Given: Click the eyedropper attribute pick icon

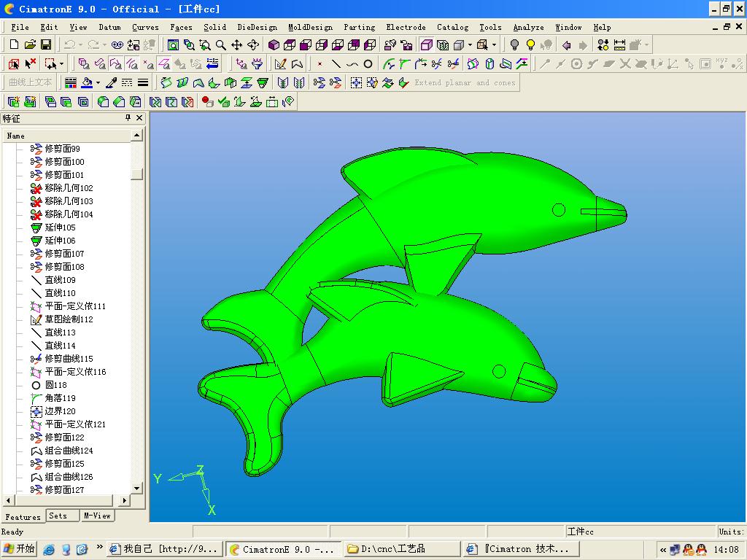Looking at the screenshot, I should pos(111,83).
